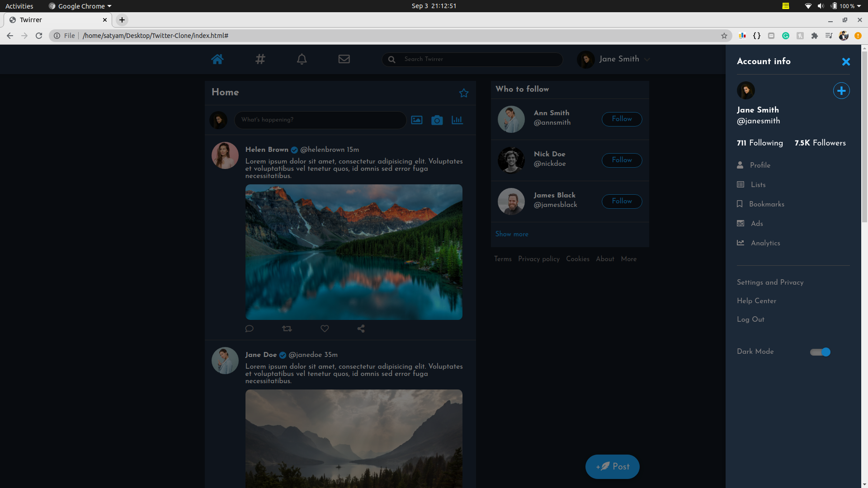Open the camera icon in the composer
Image resolution: width=868 pixels, height=488 pixels.
[x=437, y=120]
